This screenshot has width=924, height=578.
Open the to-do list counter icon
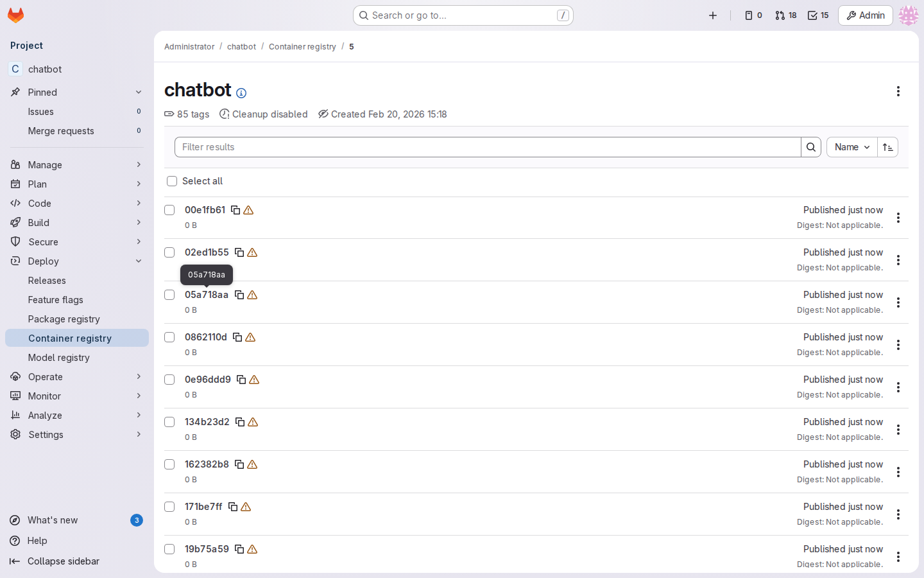(818, 15)
